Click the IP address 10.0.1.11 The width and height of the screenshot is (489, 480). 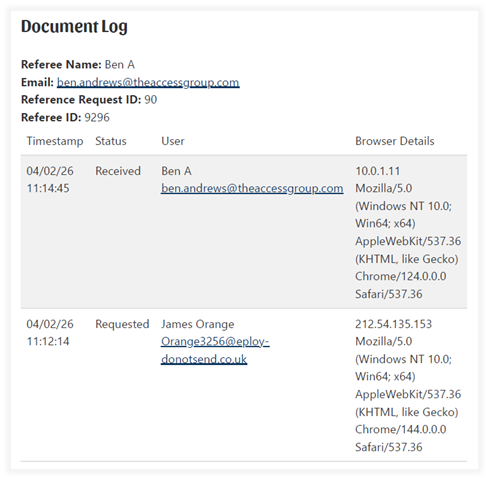pos(378,171)
